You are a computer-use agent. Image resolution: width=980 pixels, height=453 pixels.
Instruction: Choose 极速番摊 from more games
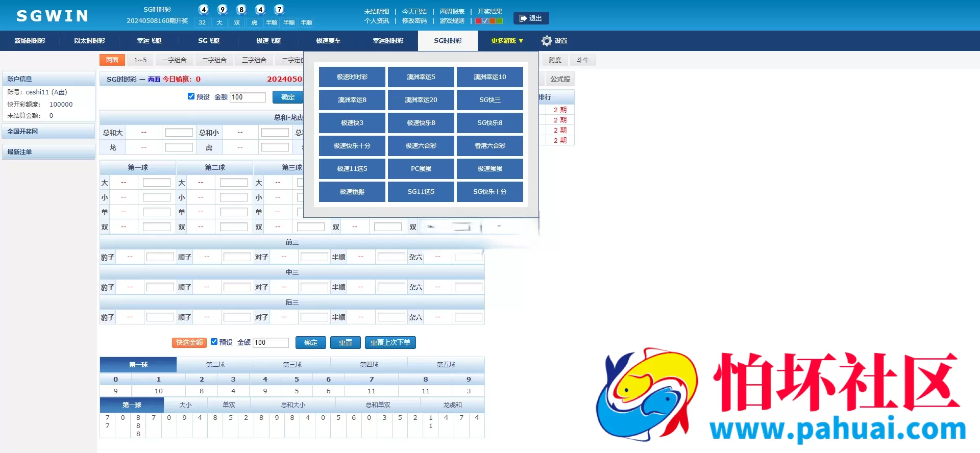pyautogui.click(x=352, y=192)
